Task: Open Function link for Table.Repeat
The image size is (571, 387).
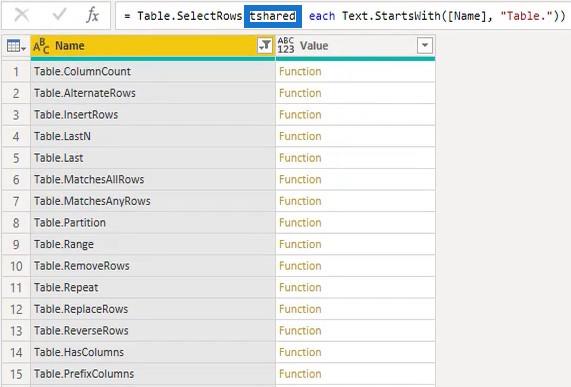Action: click(x=300, y=287)
